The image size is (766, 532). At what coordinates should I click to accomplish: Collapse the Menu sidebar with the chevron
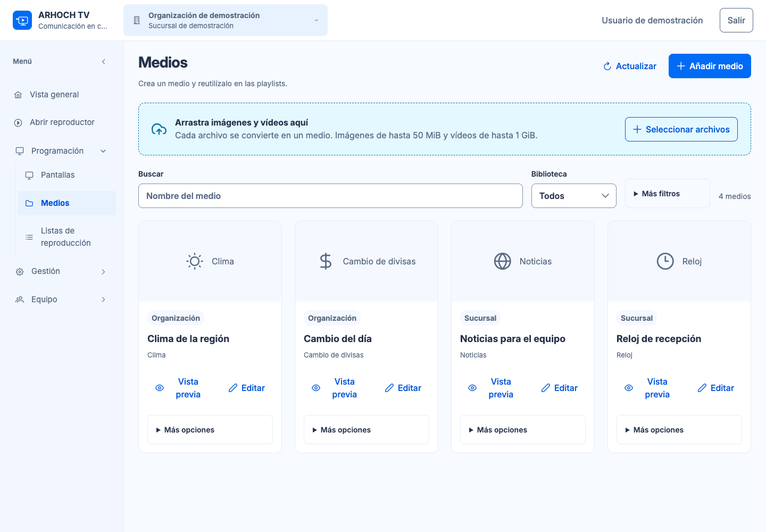(104, 62)
